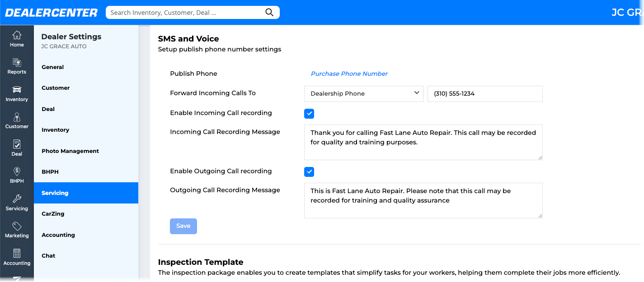
Task: Click the magnifier search icon
Action: click(269, 13)
